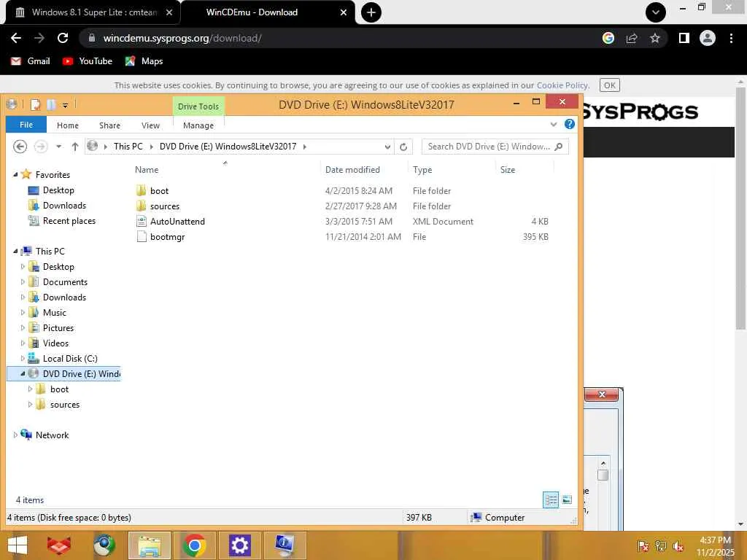Select the Drive Tools contextual tab
Viewport: 747px width, 560px height.
[198, 106]
